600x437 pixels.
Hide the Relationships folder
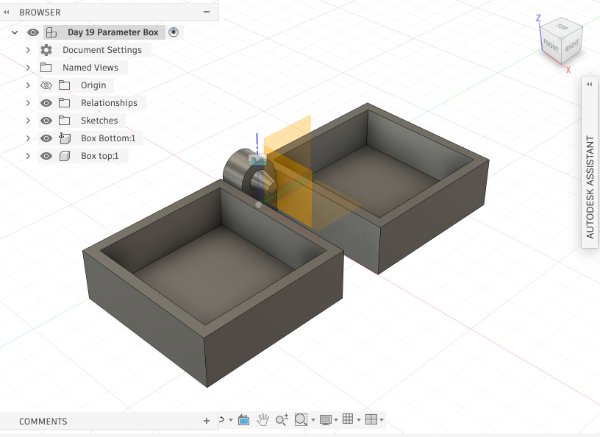(x=46, y=103)
